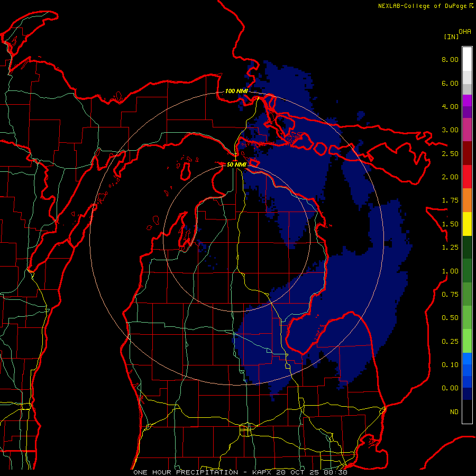The height and width of the screenshot is (476, 476).
Task: Click the 100 NMI range ring label
Action: point(236,91)
